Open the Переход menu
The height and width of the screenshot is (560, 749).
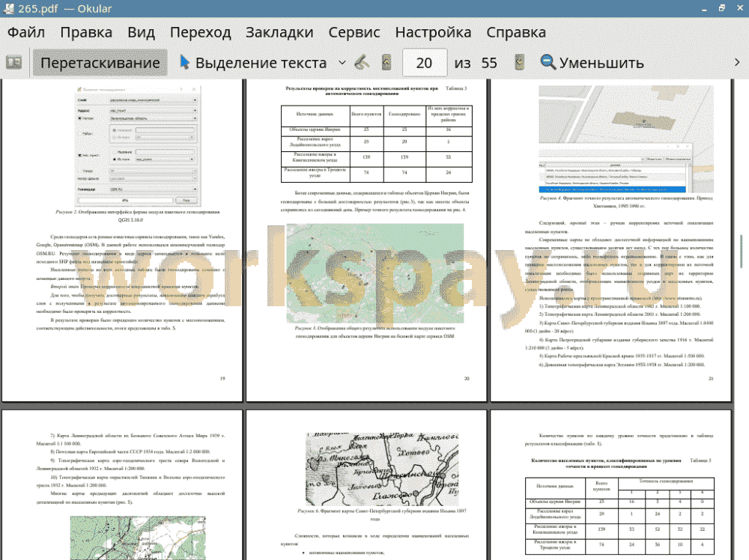200,32
